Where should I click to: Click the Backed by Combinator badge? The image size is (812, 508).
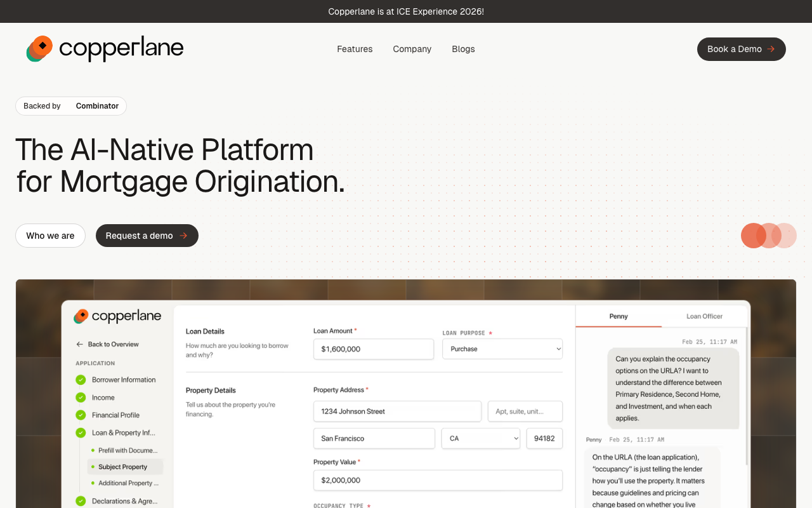[x=71, y=106]
